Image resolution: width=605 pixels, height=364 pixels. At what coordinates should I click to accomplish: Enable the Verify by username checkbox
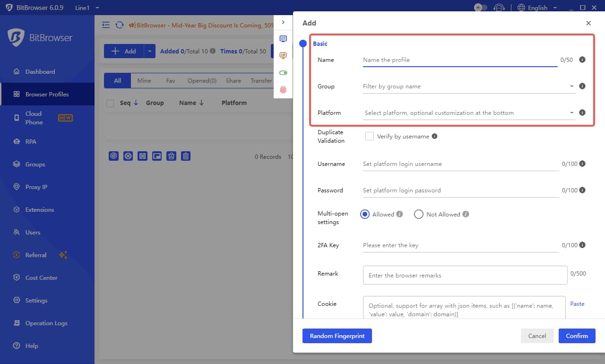[x=370, y=136]
